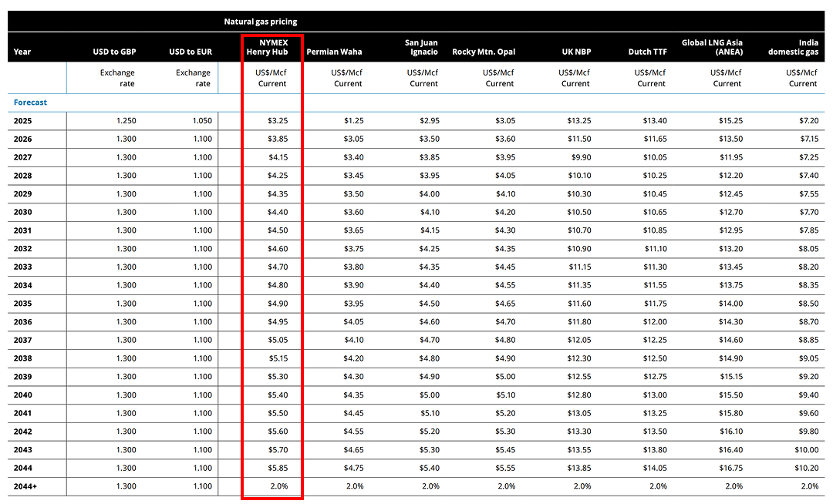Click the 2035 year row label
Viewport: 833px width, 504px height.
(23, 304)
